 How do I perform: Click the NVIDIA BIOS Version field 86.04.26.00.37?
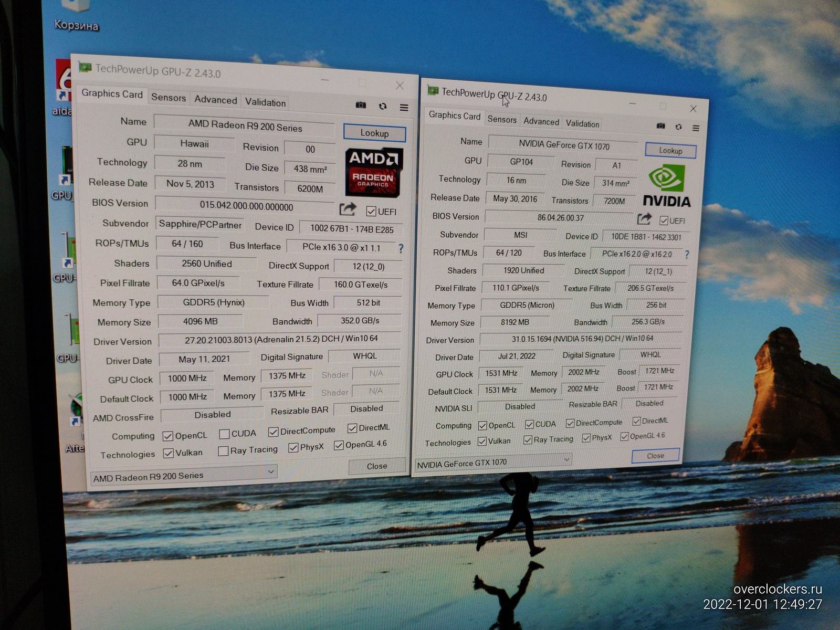tap(560, 217)
